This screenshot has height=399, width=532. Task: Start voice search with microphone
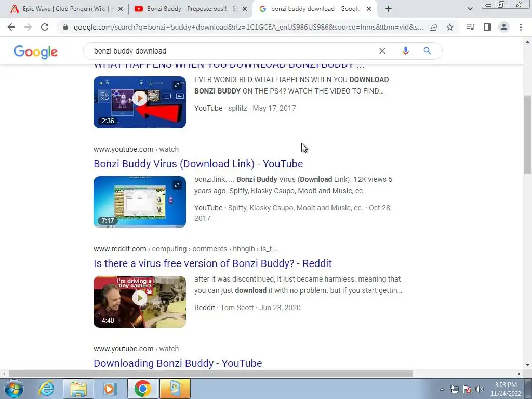pyautogui.click(x=405, y=51)
